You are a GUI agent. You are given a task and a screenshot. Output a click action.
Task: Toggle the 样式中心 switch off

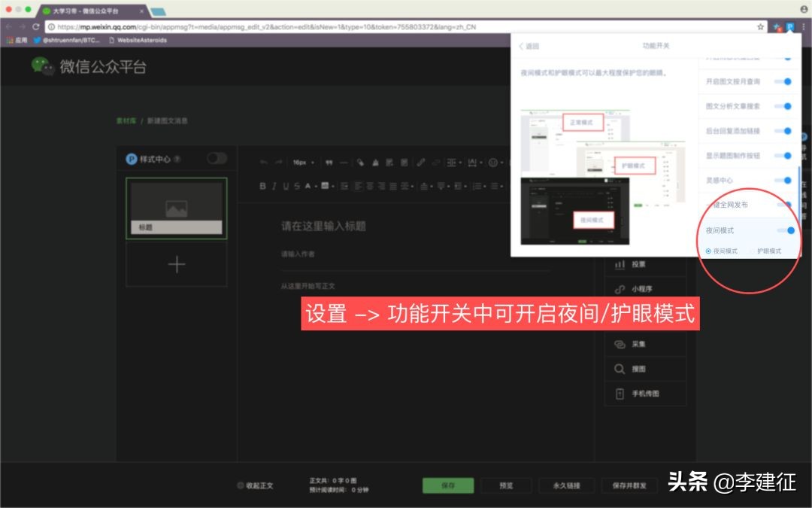pyautogui.click(x=217, y=159)
